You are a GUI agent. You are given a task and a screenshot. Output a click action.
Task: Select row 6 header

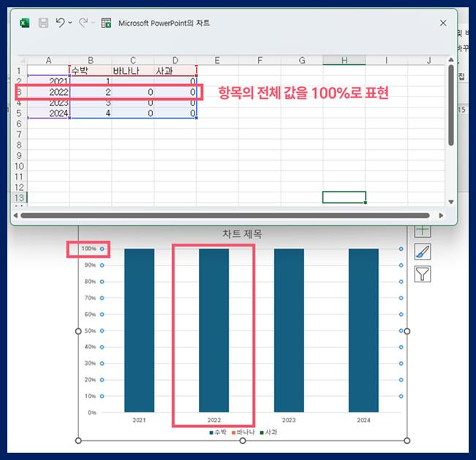19,124
